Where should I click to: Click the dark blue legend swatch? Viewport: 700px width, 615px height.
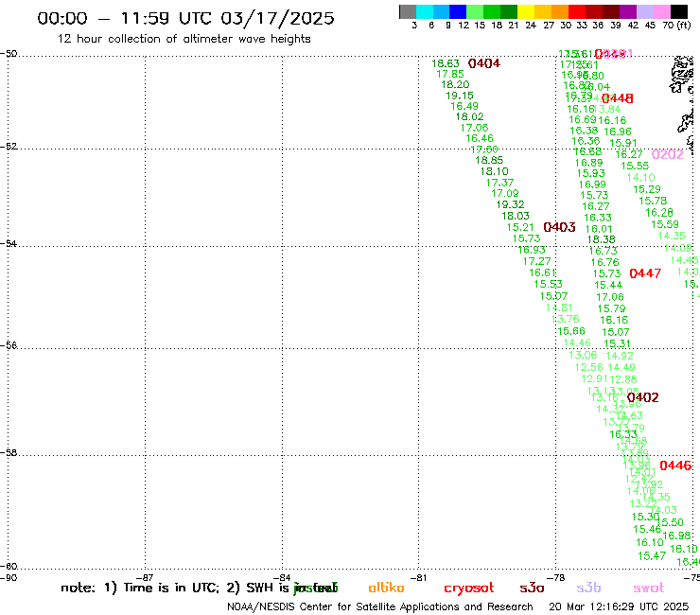pyautogui.click(x=458, y=11)
